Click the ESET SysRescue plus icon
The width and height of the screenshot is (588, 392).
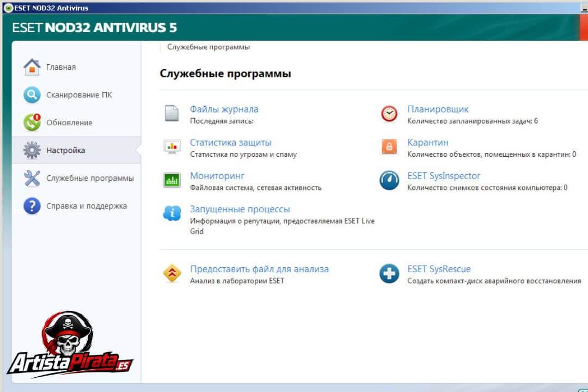[x=389, y=273]
